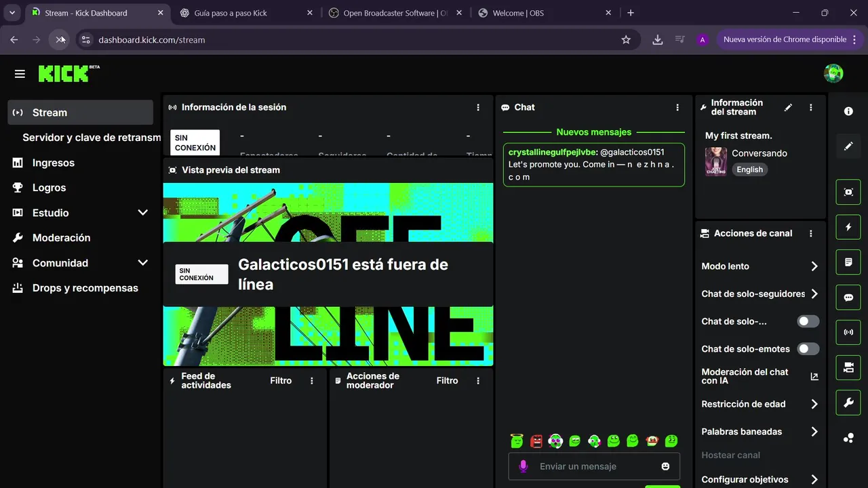Toggle the 'Chat de solo-...' switch
The height and width of the screenshot is (488, 868).
(808, 321)
